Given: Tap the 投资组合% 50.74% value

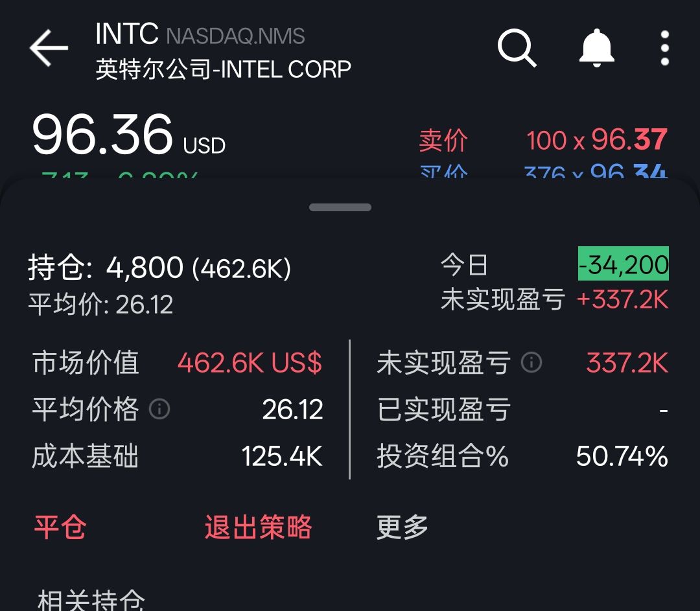Looking at the screenshot, I should click(x=622, y=456).
